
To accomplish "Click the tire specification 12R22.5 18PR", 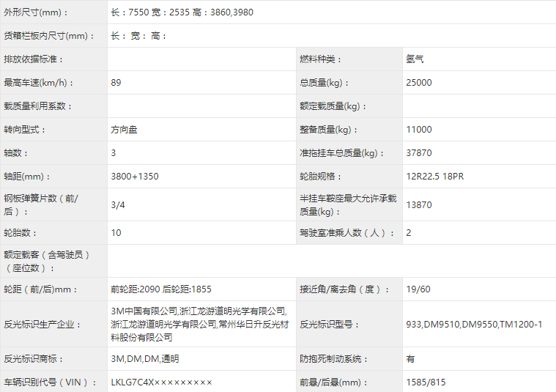I will 435,177.
